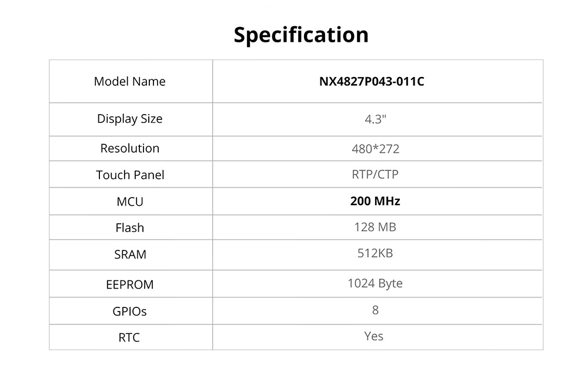Select the Display Size label
The image size is (588, 382).
click(x=130, y=119)
